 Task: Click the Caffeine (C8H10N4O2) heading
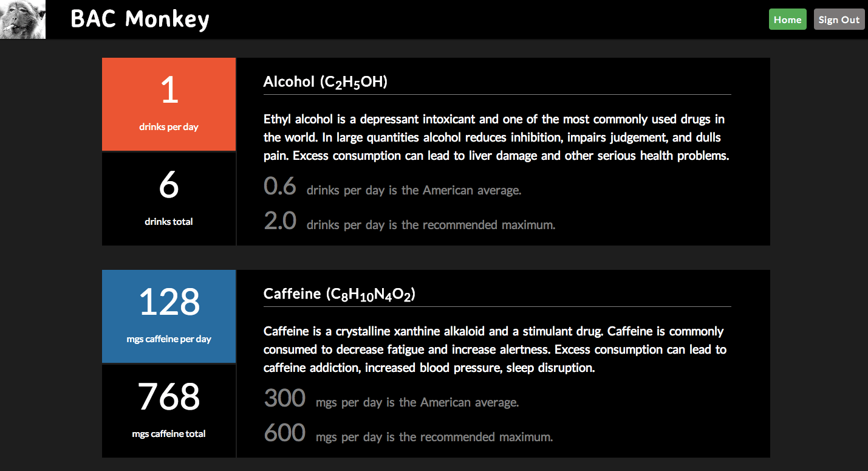pyautogui.click(x=340, y=294)
